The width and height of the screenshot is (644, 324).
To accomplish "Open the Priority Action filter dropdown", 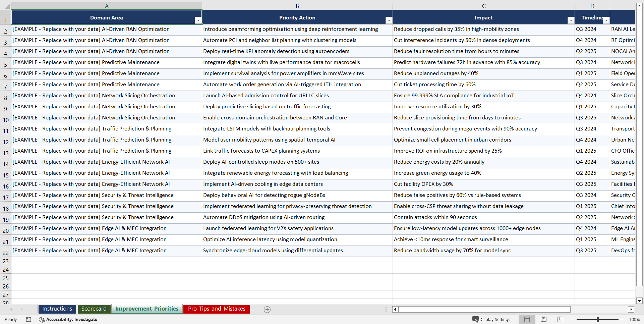I will [389, 20].
